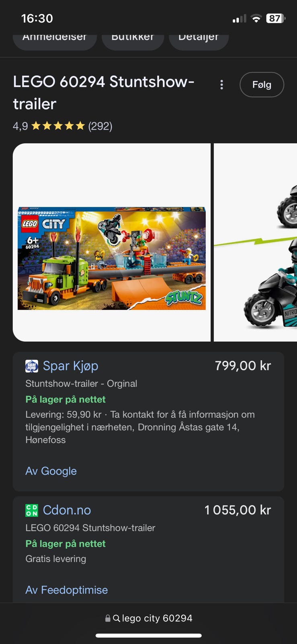Open the (292) reviews count

(100, 126)
